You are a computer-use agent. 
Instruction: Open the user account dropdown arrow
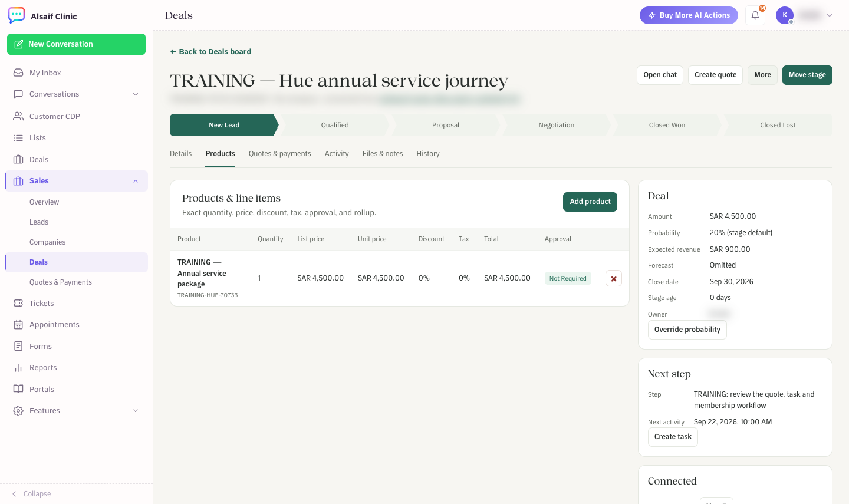click(x=830, y=15)
